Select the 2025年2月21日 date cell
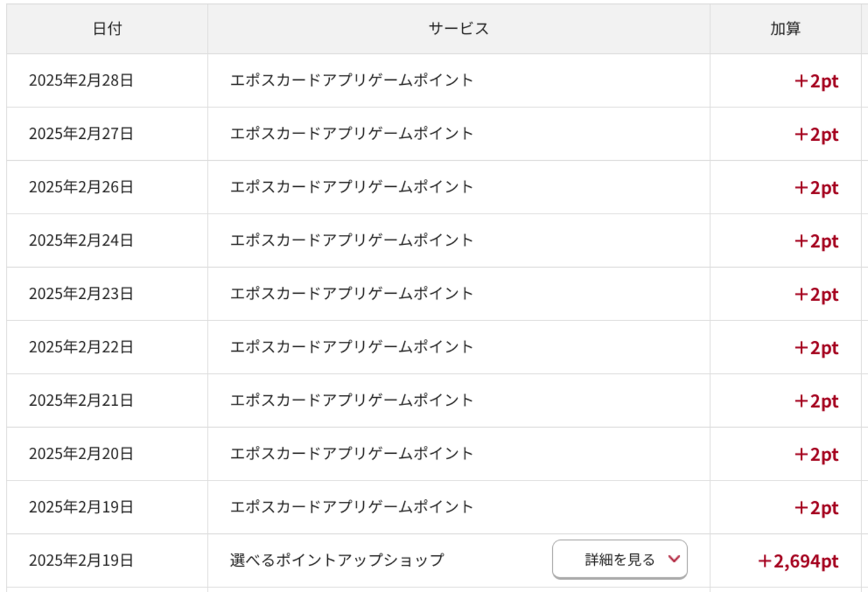The image size is (868, 592). coord(81,400)
